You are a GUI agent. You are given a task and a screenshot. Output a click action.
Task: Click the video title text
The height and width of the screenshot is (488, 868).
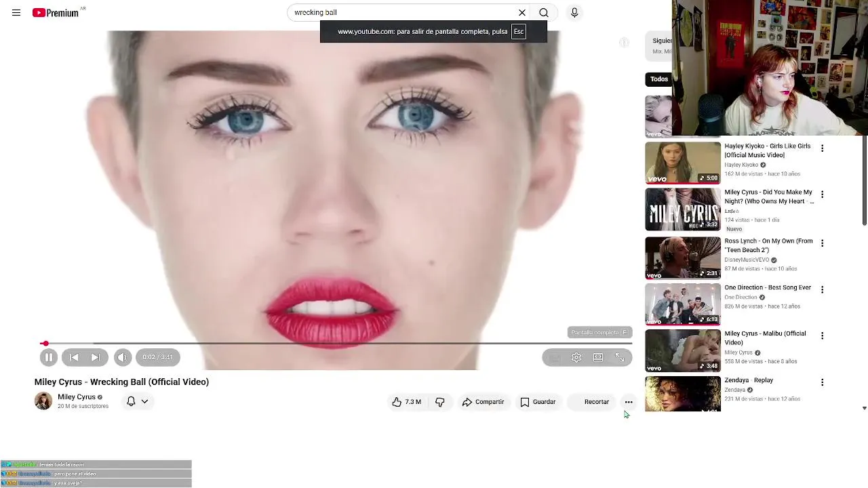coord(121,382)
